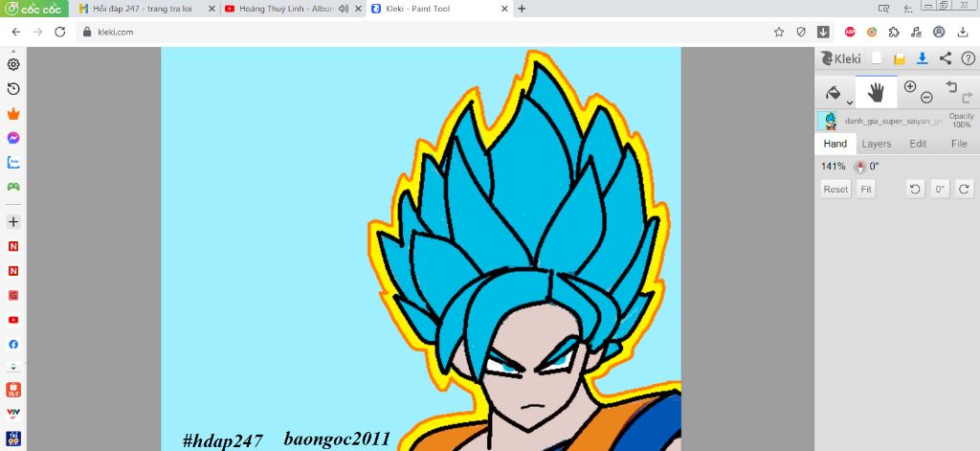Open the shield protection icon in address bar
Viewport: 980px width, 451px height.
click(801, 32)
